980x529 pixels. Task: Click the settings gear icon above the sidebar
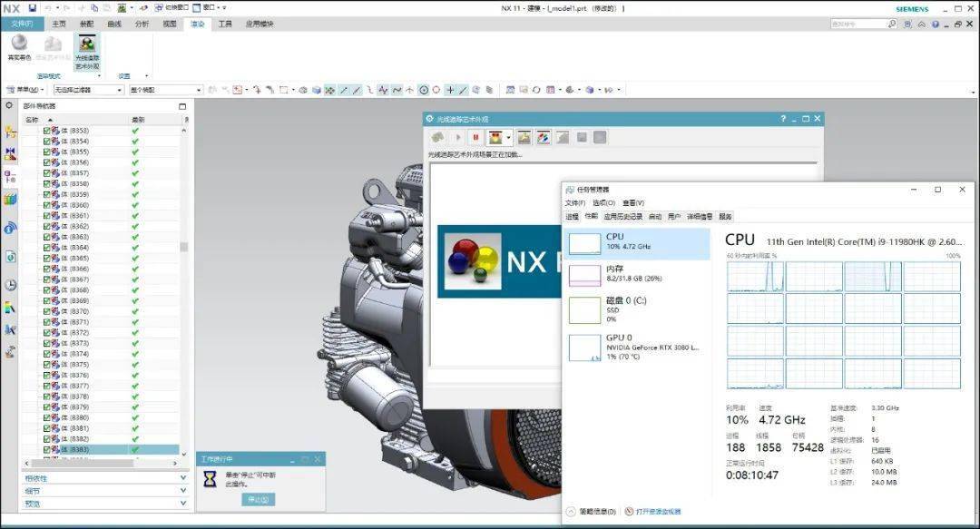(9, 105)
